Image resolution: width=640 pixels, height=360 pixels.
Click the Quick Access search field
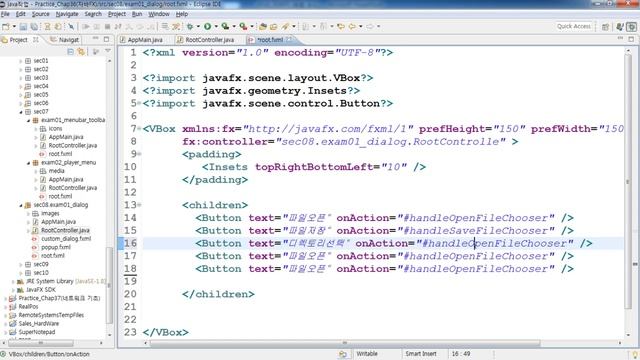[574, 26]
